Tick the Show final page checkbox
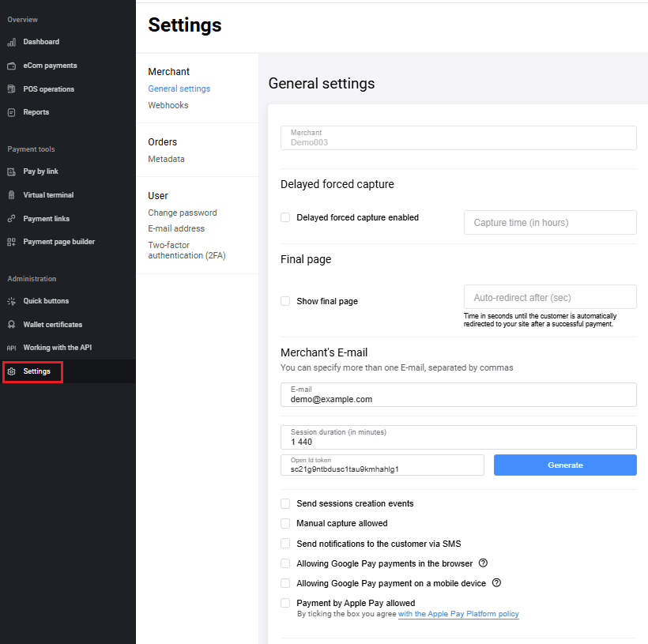 pyautogui.click(x=285, y=301)
